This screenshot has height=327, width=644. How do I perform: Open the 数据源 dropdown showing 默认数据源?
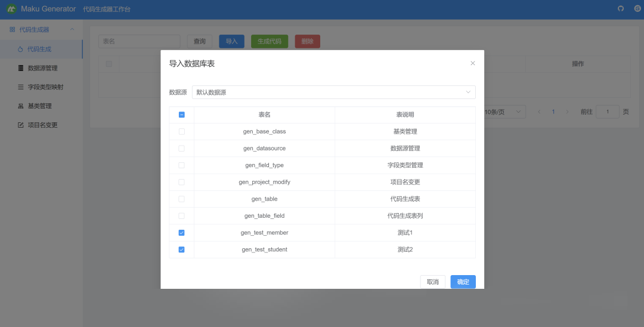click(x=333, y=92)
